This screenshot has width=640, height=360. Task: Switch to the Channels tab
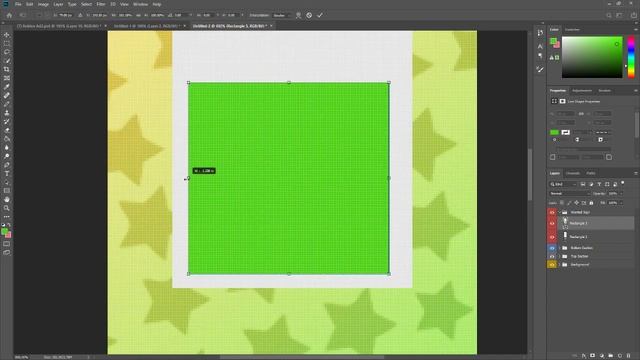point(573,173)
